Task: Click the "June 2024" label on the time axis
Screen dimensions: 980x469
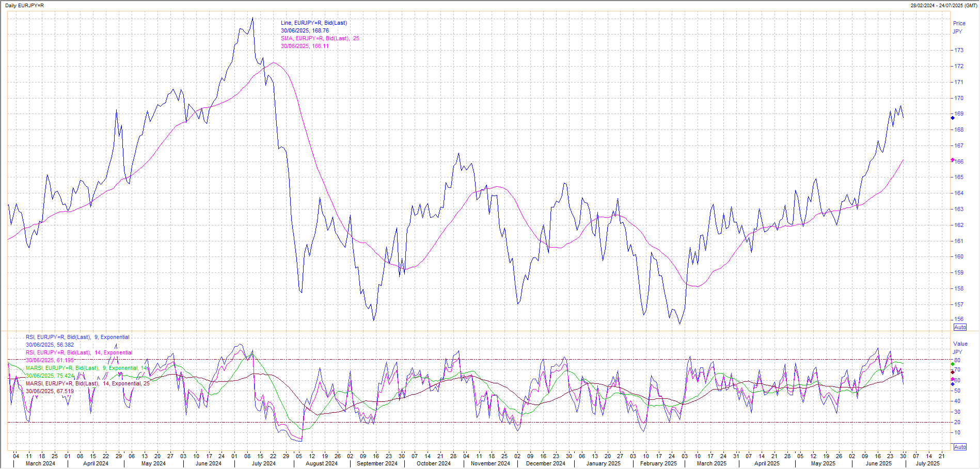Action: click(209, 463)
